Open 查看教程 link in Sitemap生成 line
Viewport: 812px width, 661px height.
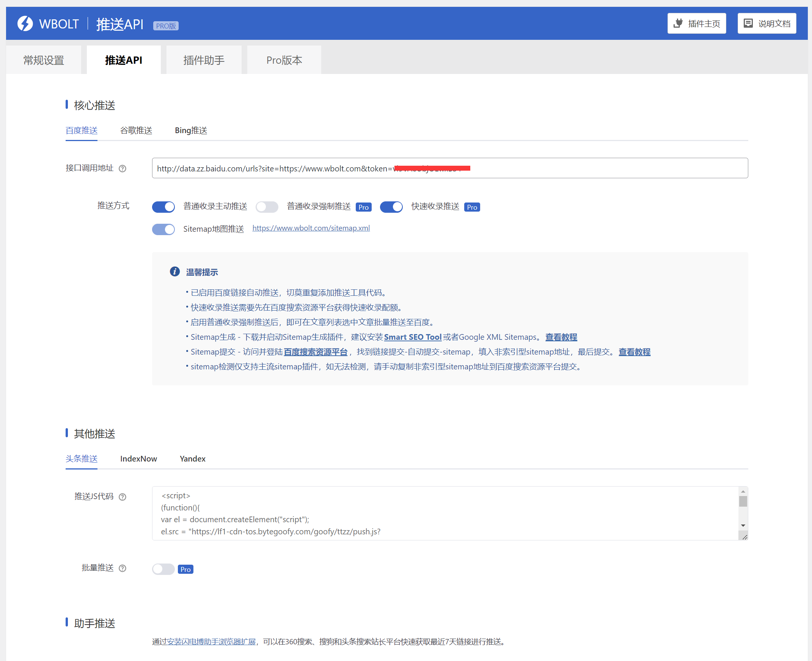[x=561, y=337]
